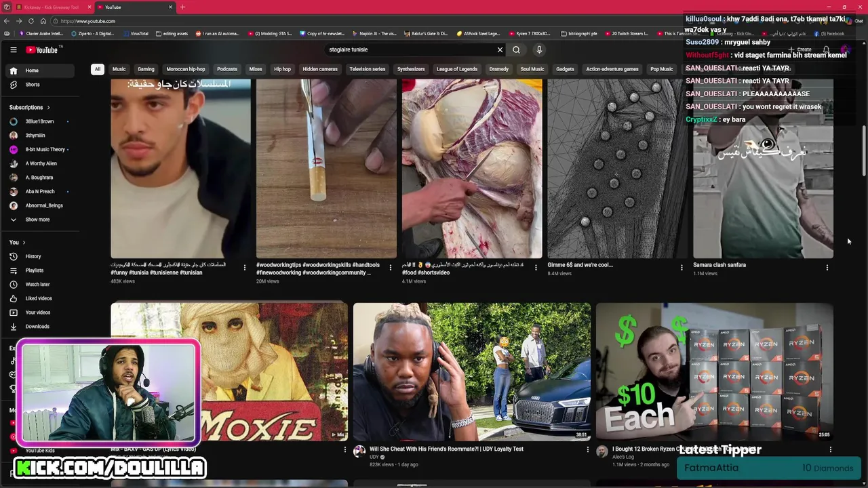Viewport: 868px width, 488px height.
Task: Select the Hip hop filter chip
Action: click(x=282, y=69)
